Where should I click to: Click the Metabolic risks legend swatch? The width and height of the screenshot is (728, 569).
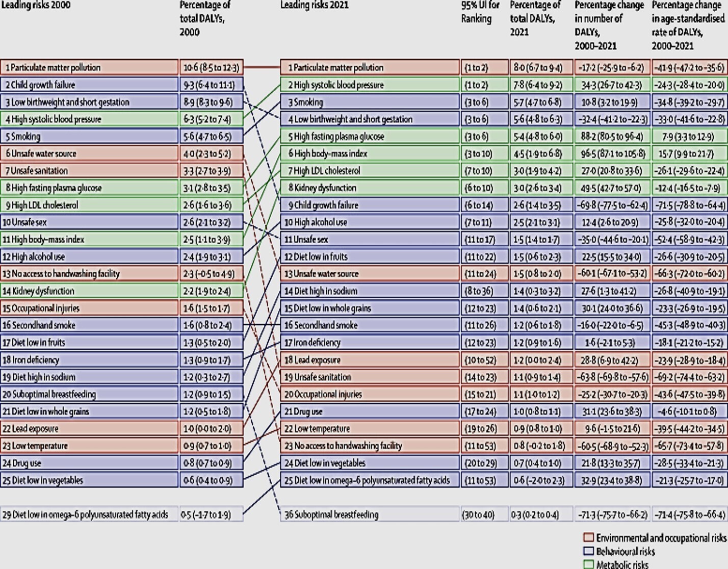point(588,564)
